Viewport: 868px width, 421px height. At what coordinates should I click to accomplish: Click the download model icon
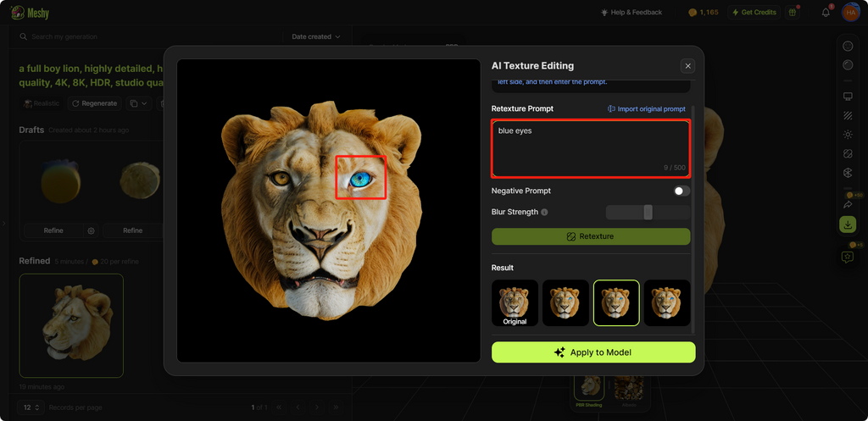click(847, 224)
